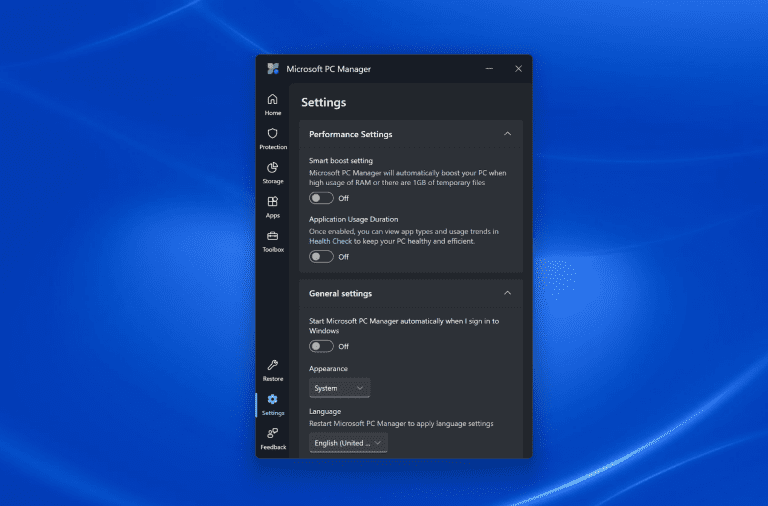Enable the Smart boost setting toggle
This screenshot has height=506, width=768.
(321, 198)
